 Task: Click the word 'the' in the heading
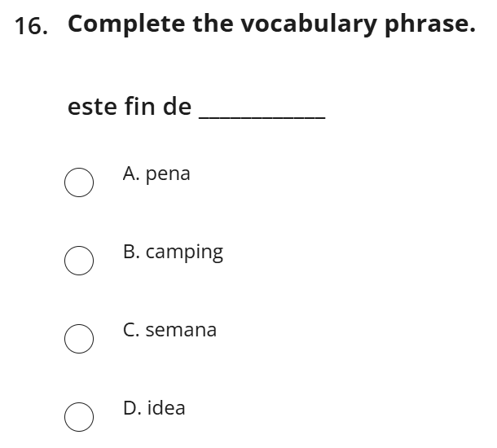click(x=213, y=24)
